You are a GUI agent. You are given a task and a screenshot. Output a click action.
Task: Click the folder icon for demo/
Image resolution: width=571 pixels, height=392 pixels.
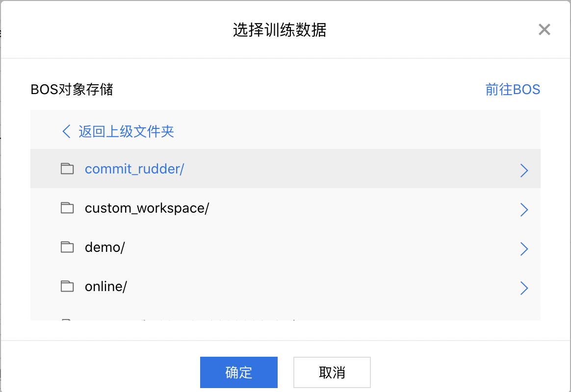(x=67, y=247)
